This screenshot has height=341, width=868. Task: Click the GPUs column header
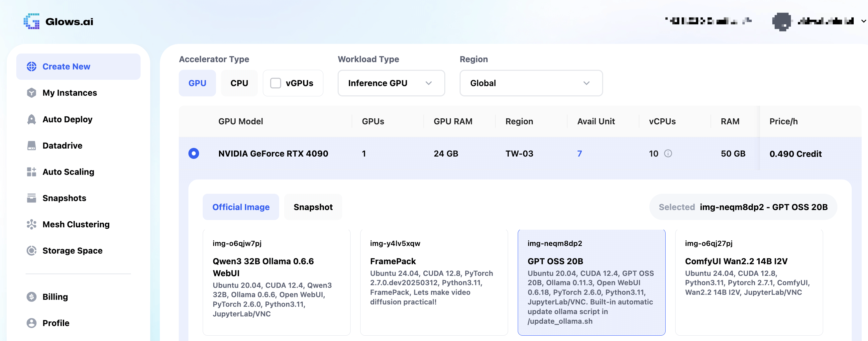373,122
